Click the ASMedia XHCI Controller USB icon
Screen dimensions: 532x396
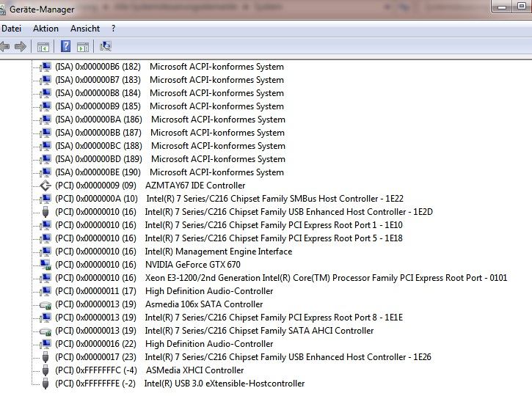pyautogui.click(x=45, y=370)
